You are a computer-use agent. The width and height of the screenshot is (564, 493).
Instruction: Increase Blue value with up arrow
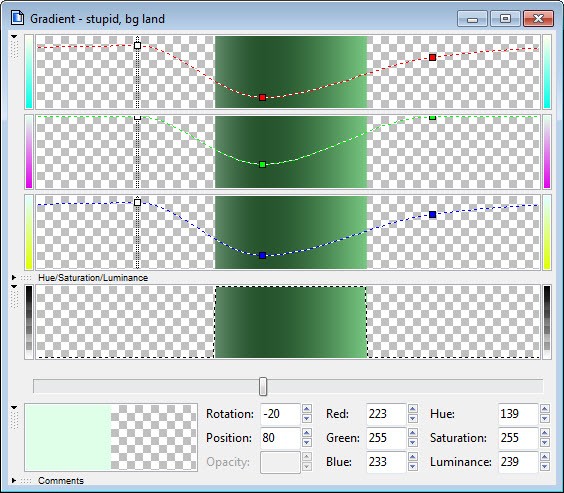coord(413,457)
